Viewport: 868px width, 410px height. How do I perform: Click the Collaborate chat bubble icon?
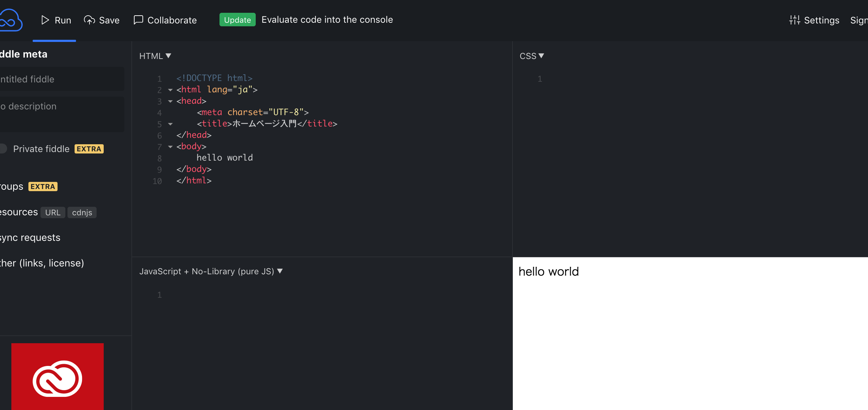pos(138,20)
